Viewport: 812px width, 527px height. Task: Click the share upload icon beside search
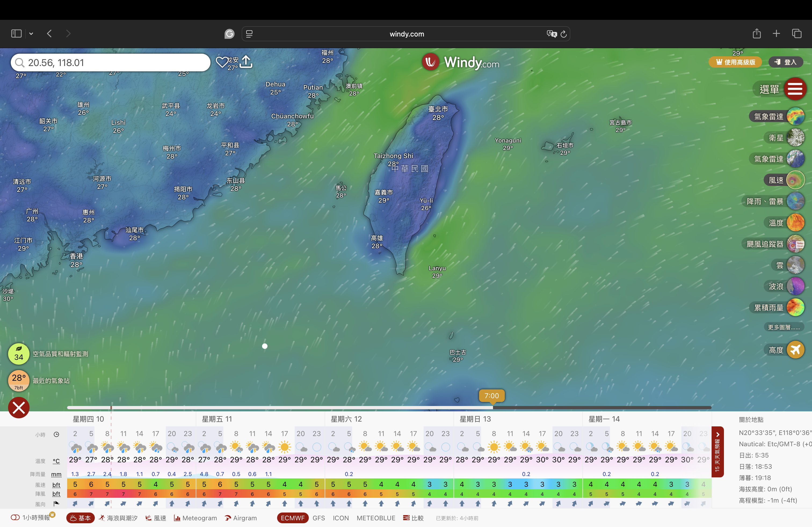click(246, 62)
